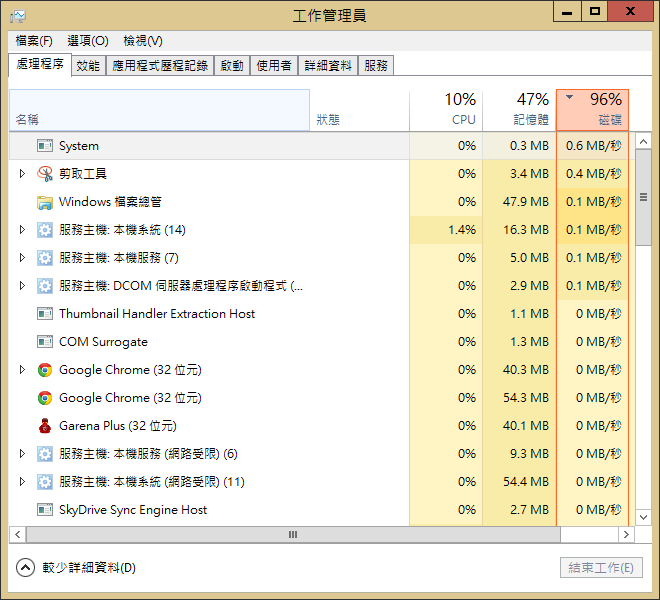The image size is (660, 600).
Task: Expand 服務主機: 本機系統 (網路受限) (11) group
Action: point(22,482)
